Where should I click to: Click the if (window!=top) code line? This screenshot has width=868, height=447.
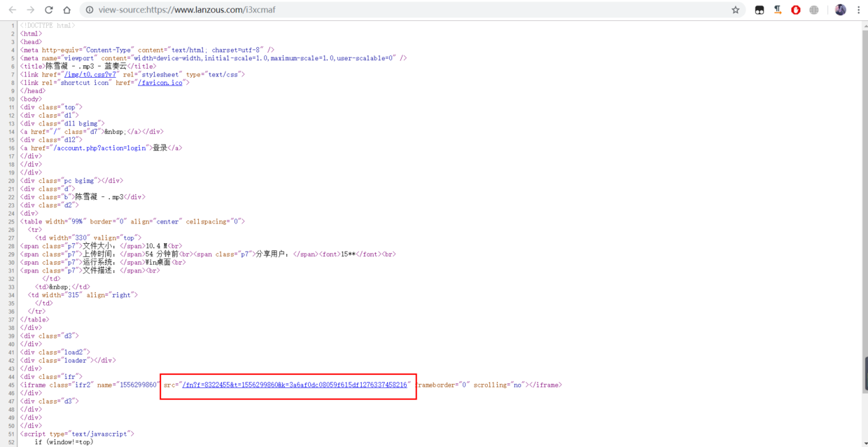tap(64, 442)
